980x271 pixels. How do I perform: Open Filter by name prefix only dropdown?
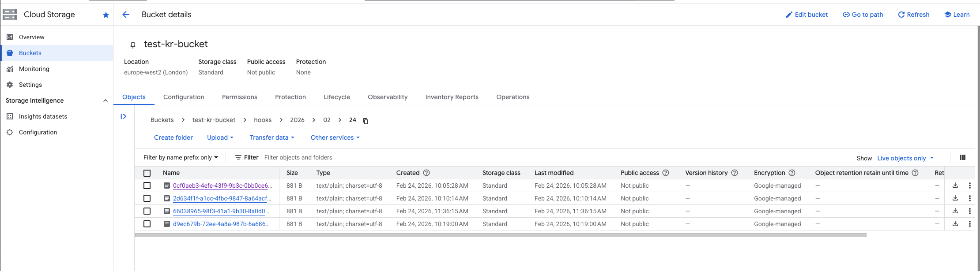click(181, 157)
